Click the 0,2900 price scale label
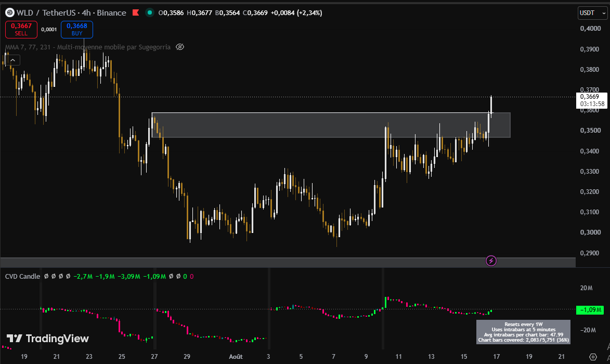The width and height of the screenshot is (610, 364). click(590, 253)
